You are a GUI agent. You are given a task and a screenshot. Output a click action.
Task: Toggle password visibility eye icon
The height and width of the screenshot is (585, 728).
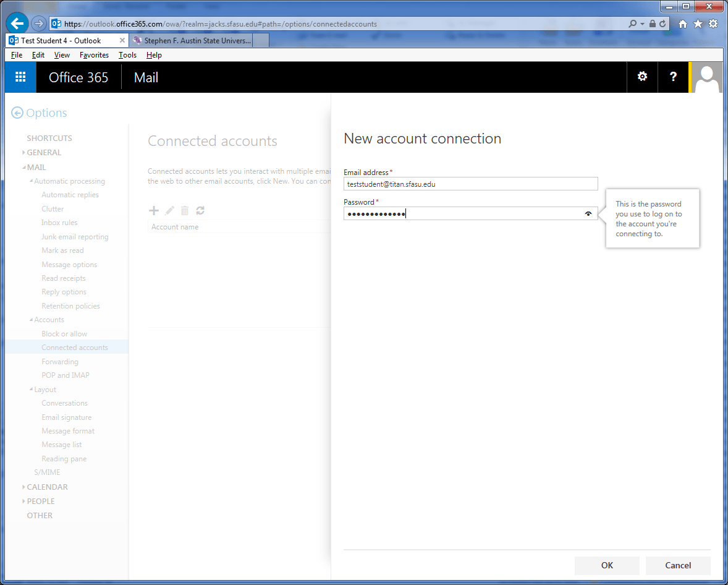tap(588, 214)
